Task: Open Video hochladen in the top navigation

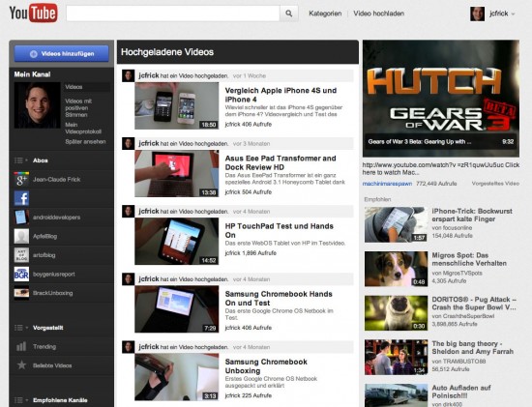Action: point(378,14)
